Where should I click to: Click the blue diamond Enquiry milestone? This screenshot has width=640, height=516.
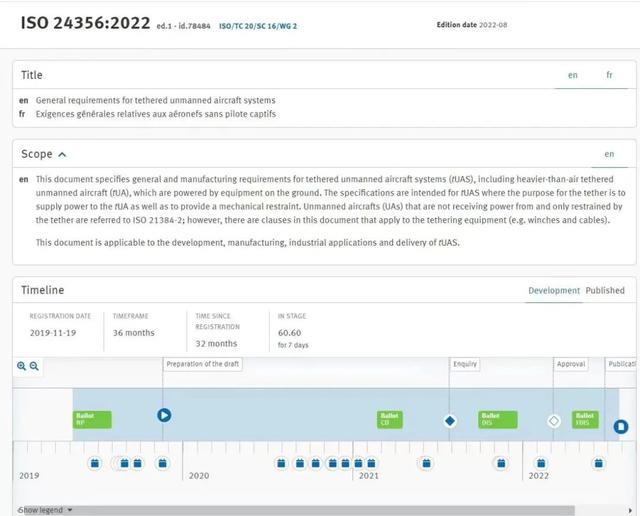[450, 421]
